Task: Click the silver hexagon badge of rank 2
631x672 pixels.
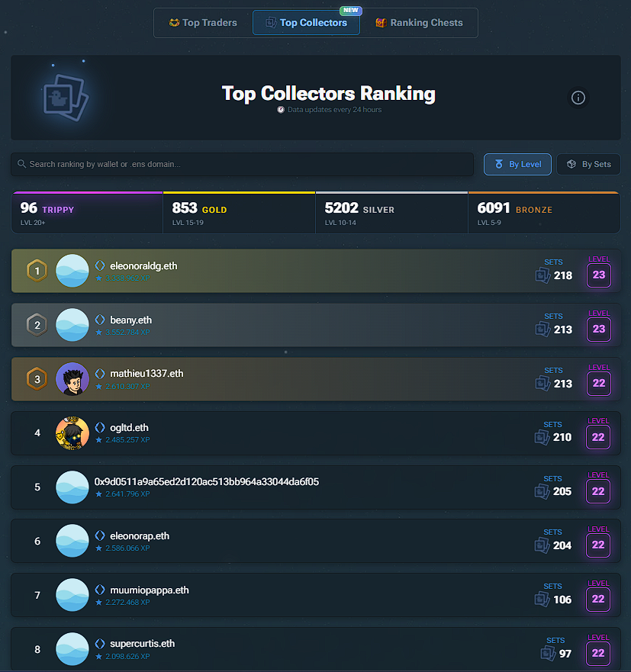Action: click(37, 324)
